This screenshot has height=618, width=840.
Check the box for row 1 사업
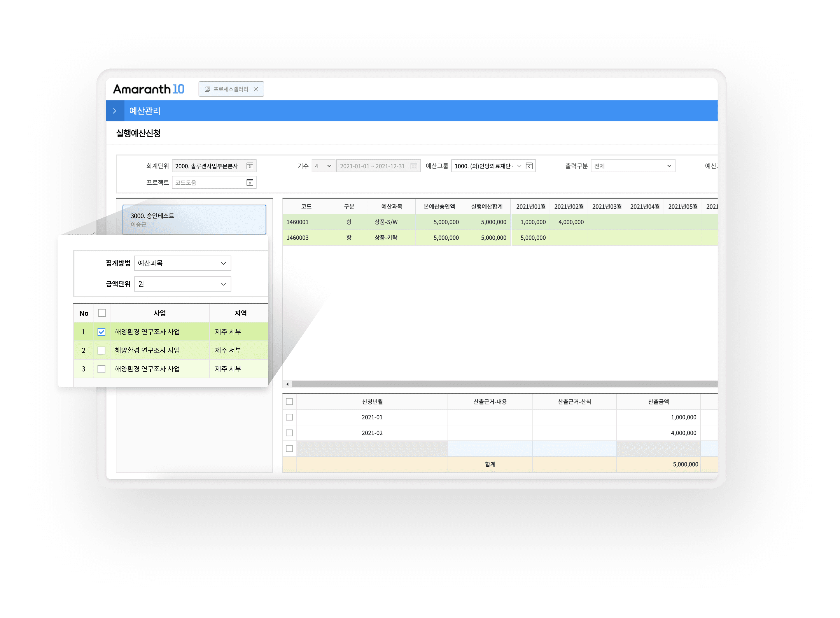(x=101, y=332)
